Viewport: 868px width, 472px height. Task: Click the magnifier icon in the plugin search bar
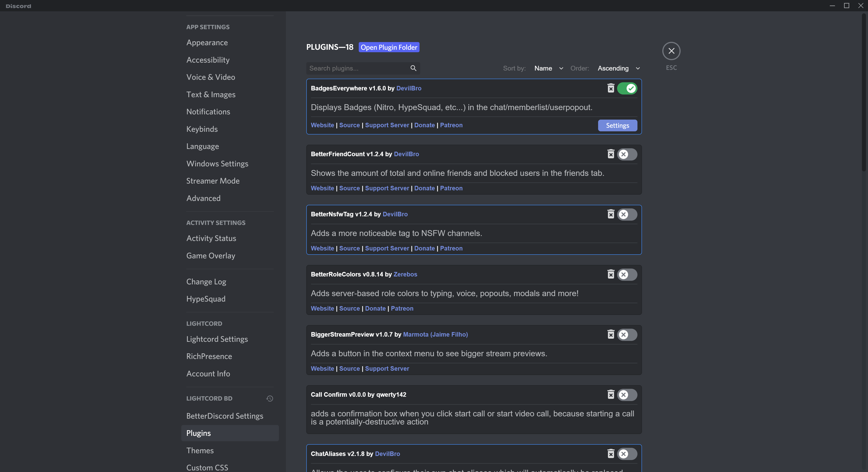point(413,68)
